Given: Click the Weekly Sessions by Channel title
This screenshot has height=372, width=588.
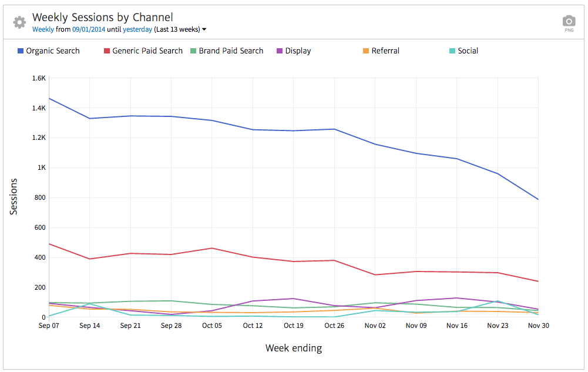Looking at the screenshot, I should coord(102,18).
